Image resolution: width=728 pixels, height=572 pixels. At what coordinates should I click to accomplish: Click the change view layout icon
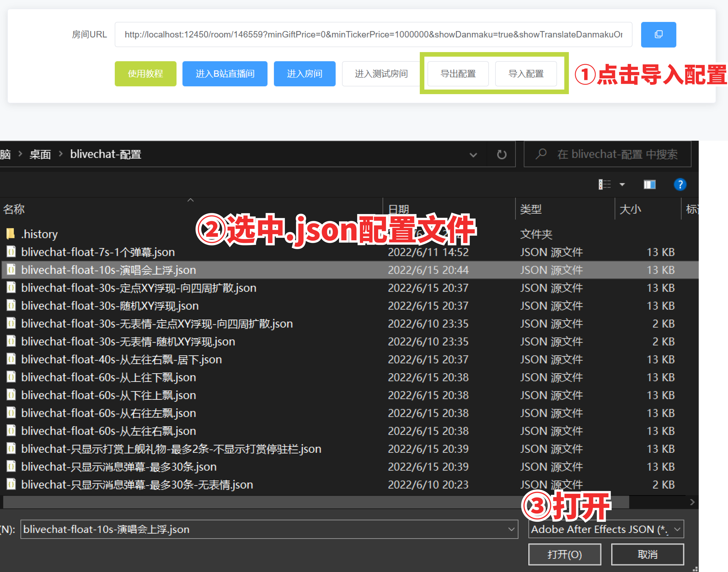(605, 185)
